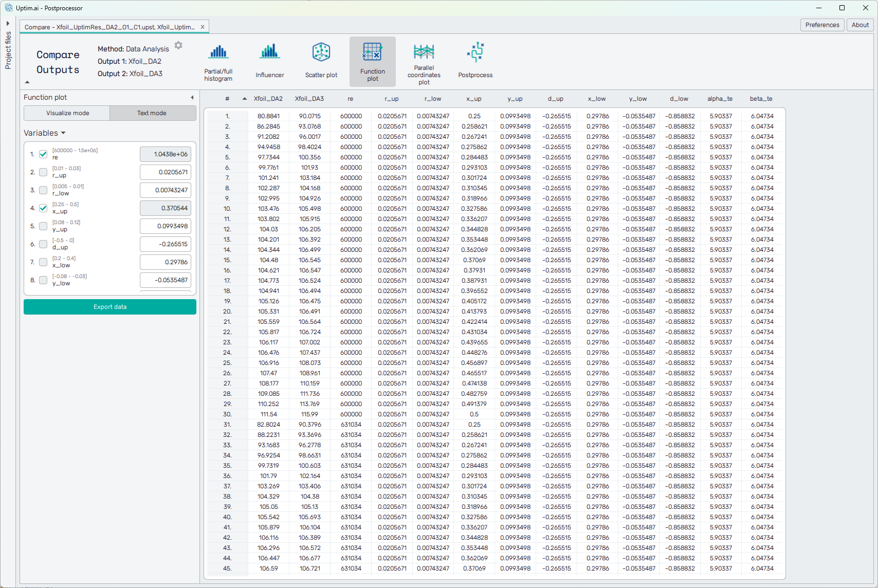This screenshot has height=588, width=878.
Task: Uncheck the re variable checkbox
Action: tap(43, 154)
